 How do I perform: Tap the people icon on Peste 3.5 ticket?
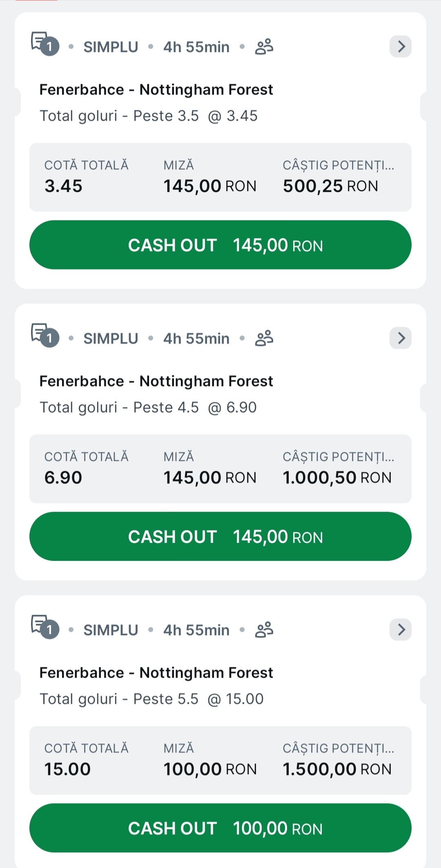point(264,47)
